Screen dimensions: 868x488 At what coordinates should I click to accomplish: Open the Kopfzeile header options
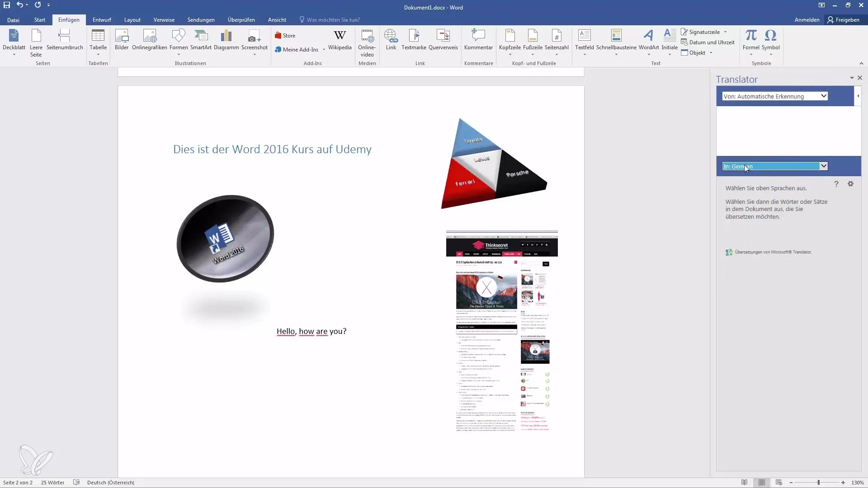click(510, 42)
